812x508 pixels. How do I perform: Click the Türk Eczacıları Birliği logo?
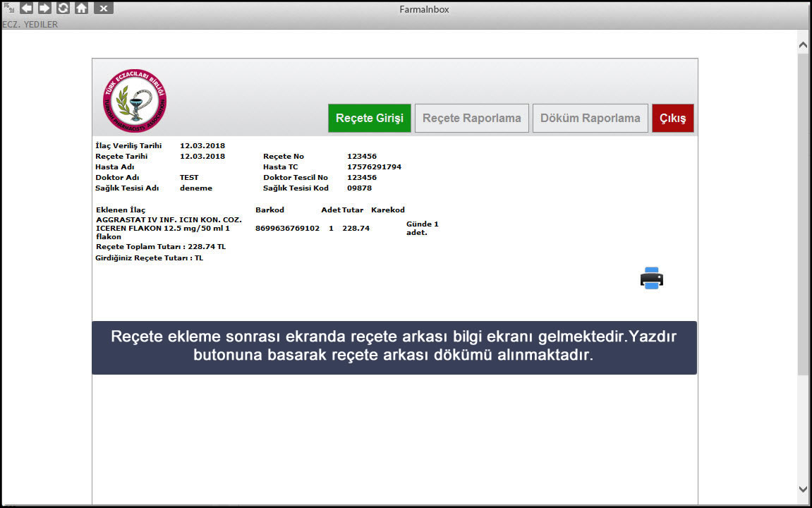135,100
